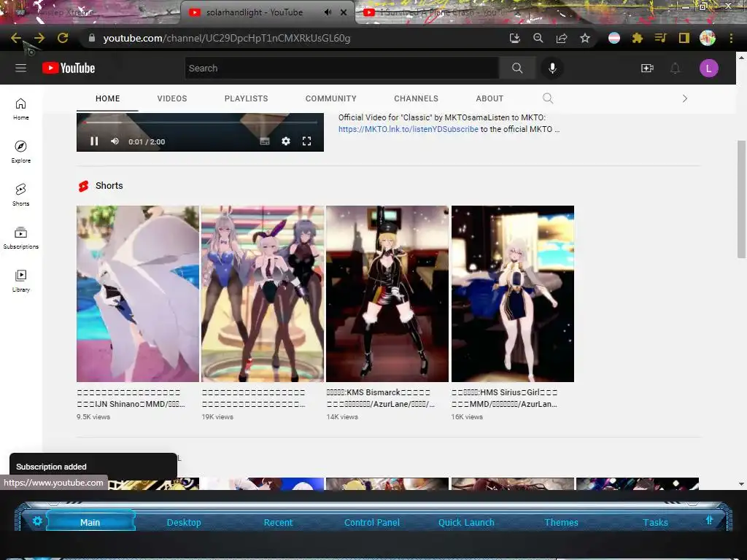747x560 pixels.
Task: Go to the YouTube logo homepage
Action: (69, 68)
